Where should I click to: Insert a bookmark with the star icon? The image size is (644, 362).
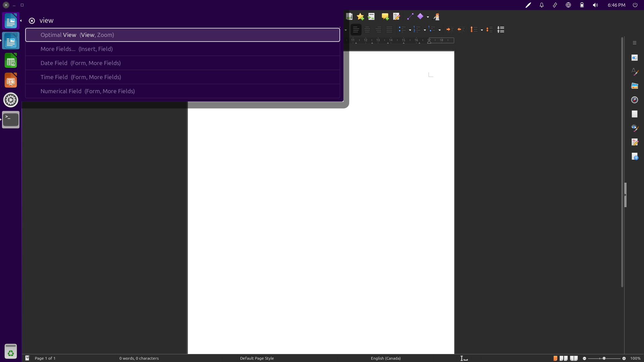tap(360, 16)
